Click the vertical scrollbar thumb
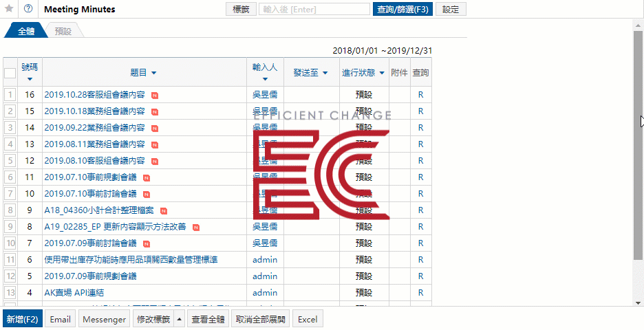The height and width of the screenshot is (330, 644). 637,145
